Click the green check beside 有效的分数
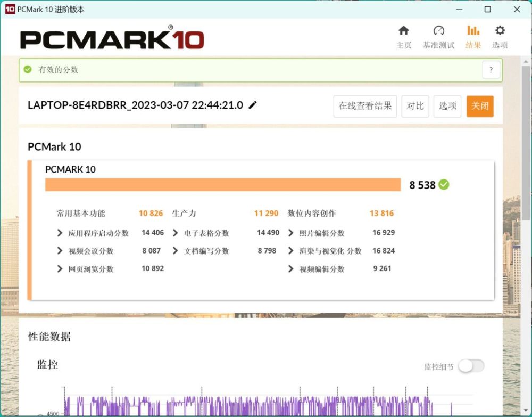The image size is (532, 417). coord(28,70)
